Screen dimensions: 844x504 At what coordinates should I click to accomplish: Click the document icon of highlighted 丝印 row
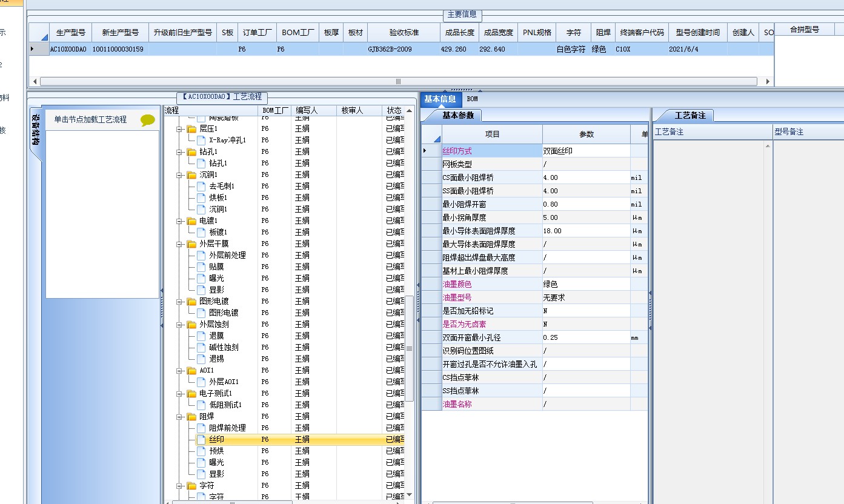202,439
